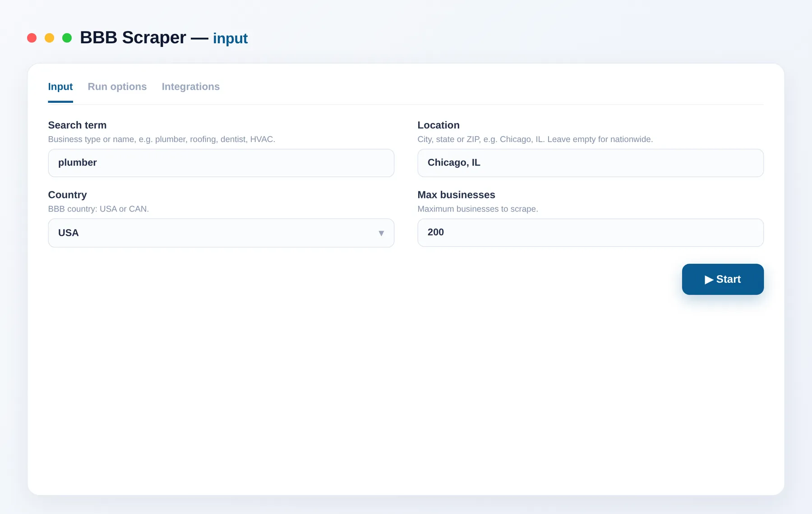This screenshot has height=514, width=812.
Task: Click the Location label
Action: [x=438, y=125]
